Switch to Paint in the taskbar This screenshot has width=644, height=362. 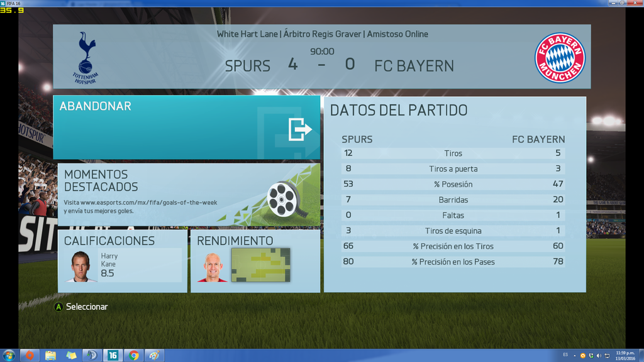point(154,355)
